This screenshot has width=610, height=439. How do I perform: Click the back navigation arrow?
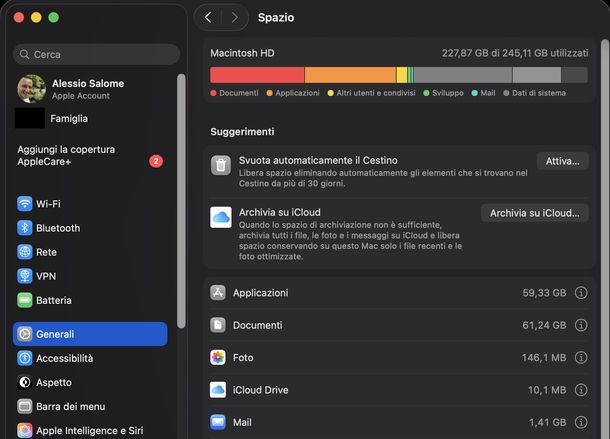pos(208,17)
